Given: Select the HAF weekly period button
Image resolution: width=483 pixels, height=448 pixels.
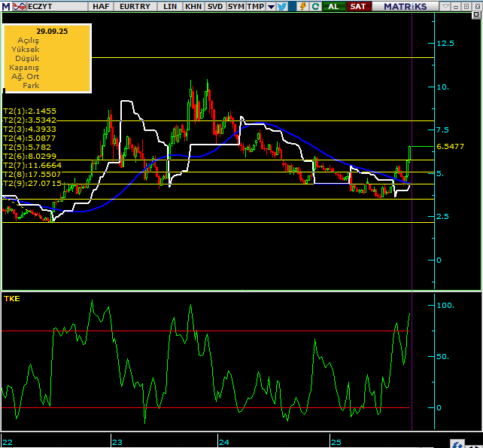Looking at the screenshot, I should pos(101,7).
